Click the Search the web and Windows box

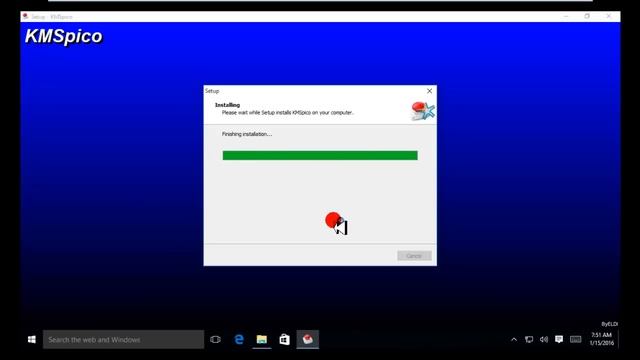pos(123,340)
